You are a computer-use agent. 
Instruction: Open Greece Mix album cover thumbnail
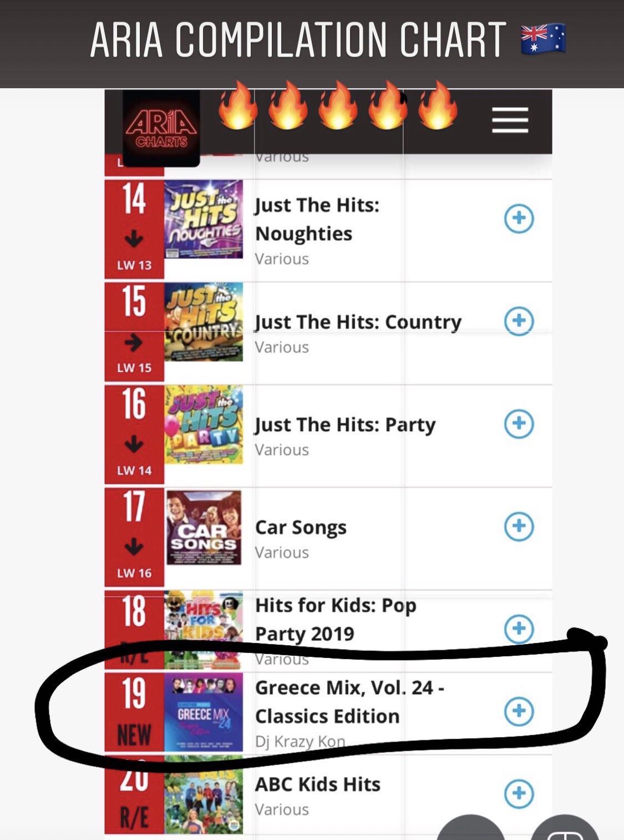[204, 712]
